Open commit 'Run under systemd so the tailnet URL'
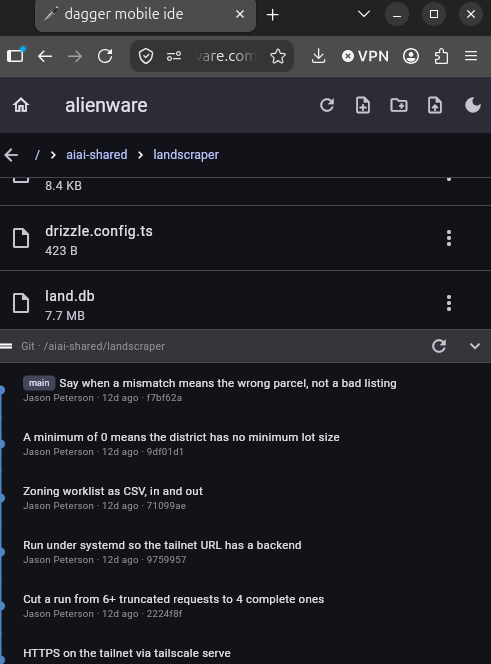This screenshot has width=491, height=664. click(x=162, y=545)
